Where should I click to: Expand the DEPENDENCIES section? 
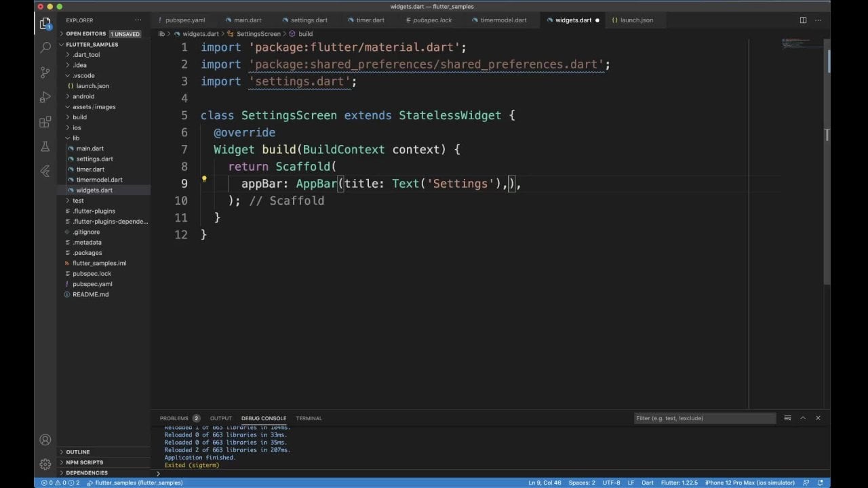tap(86, 472)
